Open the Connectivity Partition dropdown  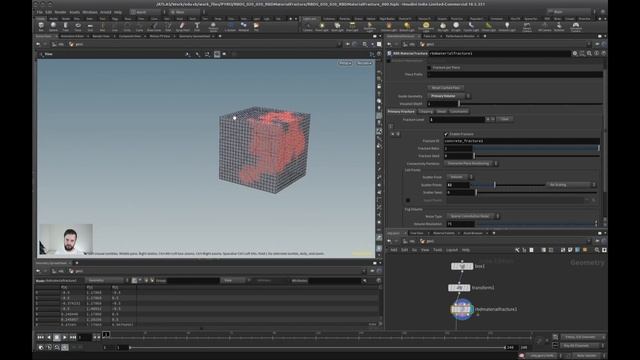pyautogui.click(x=471, y=163)
